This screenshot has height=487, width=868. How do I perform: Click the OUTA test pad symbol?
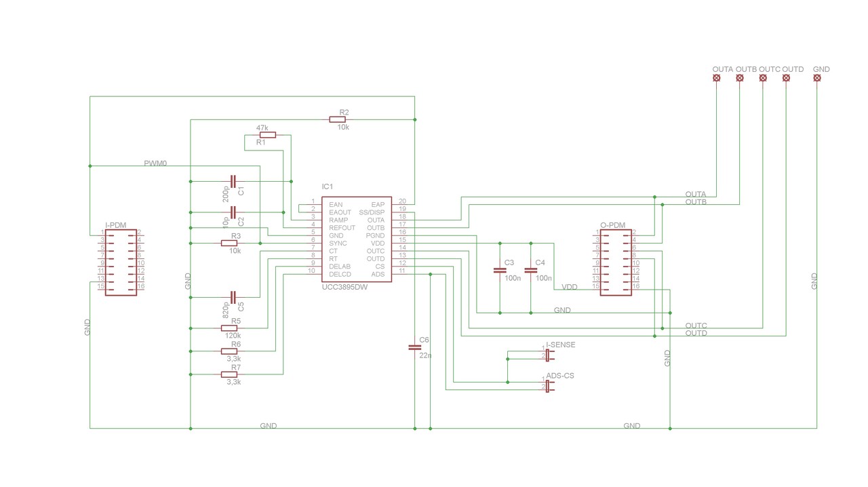click(x=716, y=78)
